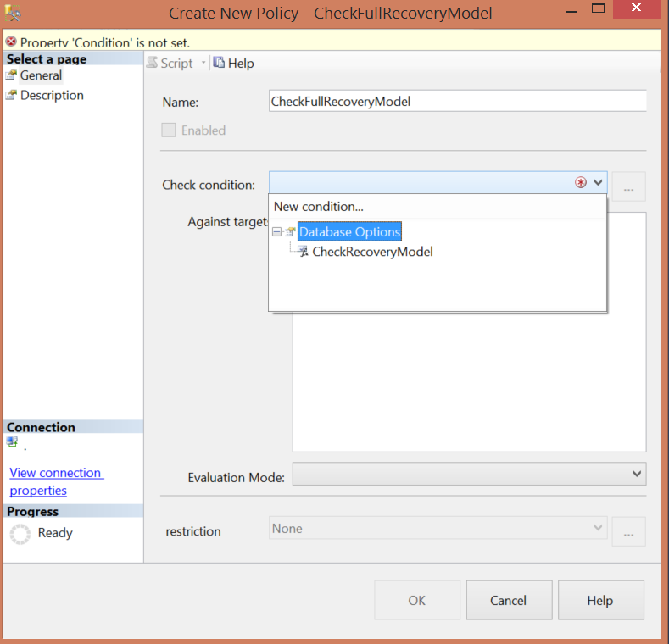Screen dimensions: 669x644
Task: Choose New condition... from the list
Action: 319,207
